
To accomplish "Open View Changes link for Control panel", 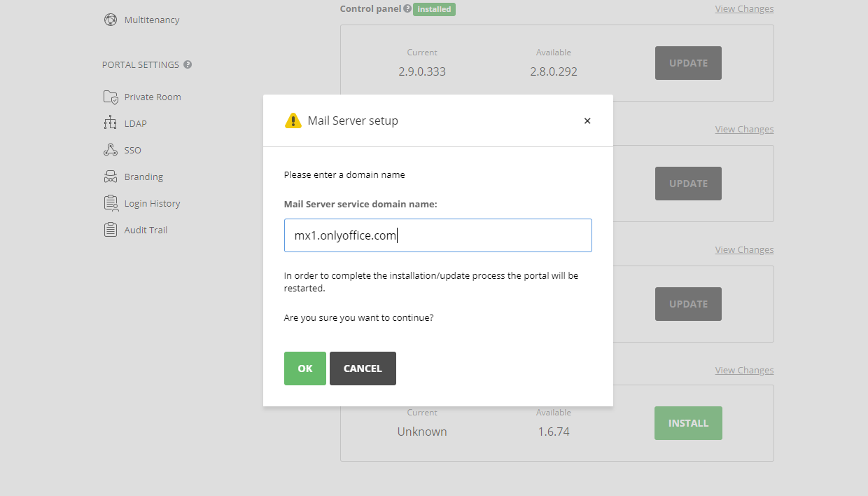I will (x=744, y=9).
